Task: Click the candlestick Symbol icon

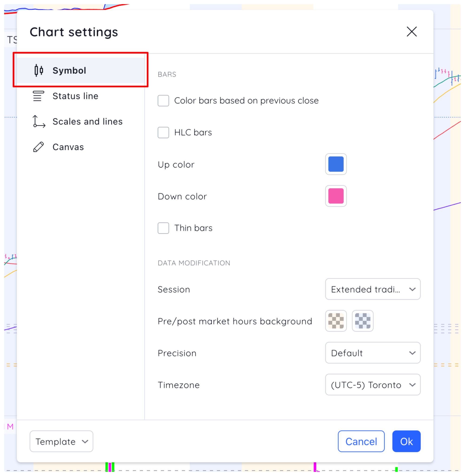Action: click(x=39, y=71)
